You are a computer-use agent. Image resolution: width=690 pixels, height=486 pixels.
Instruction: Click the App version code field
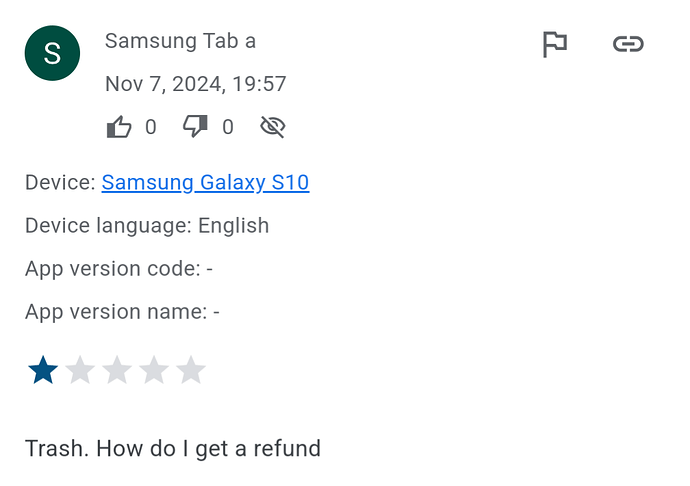119,269
